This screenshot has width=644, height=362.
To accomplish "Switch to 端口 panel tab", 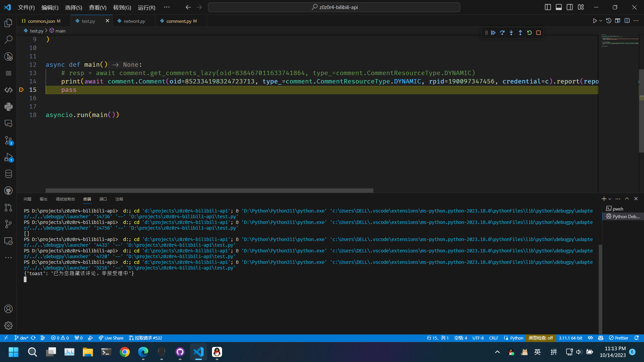I will point(103,199).
